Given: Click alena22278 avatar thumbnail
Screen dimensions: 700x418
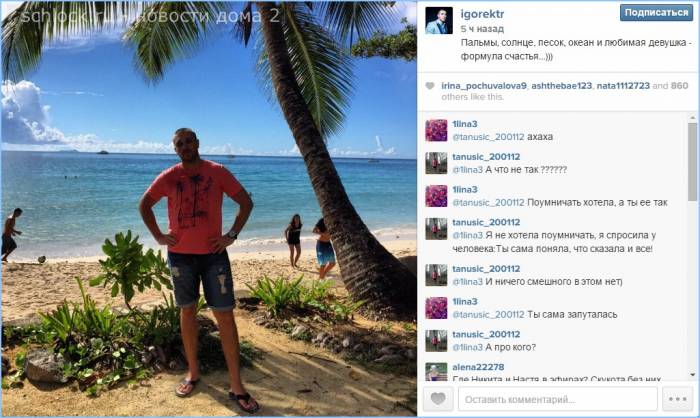Looking at the screenshot, I should click(436, 372).
